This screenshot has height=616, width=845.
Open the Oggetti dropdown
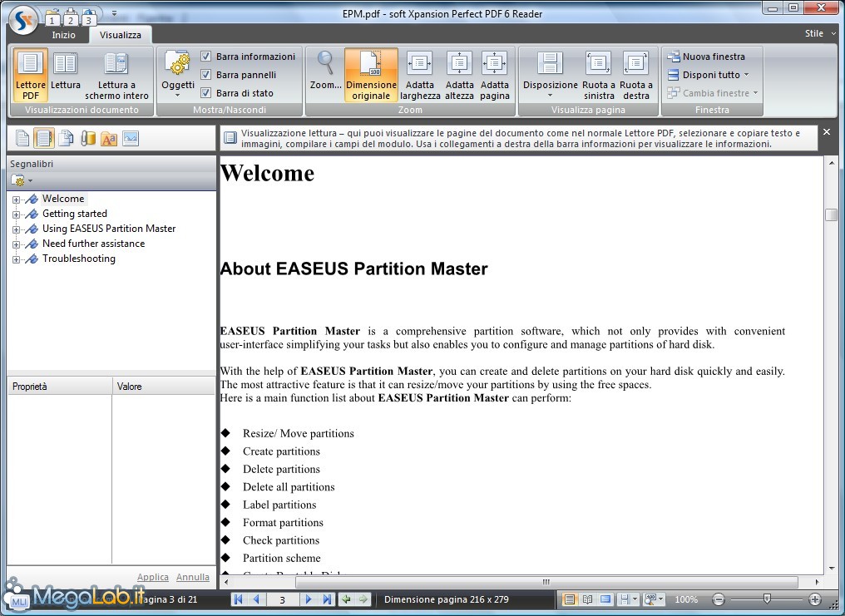pyautogui.click(x=178, y=75)
